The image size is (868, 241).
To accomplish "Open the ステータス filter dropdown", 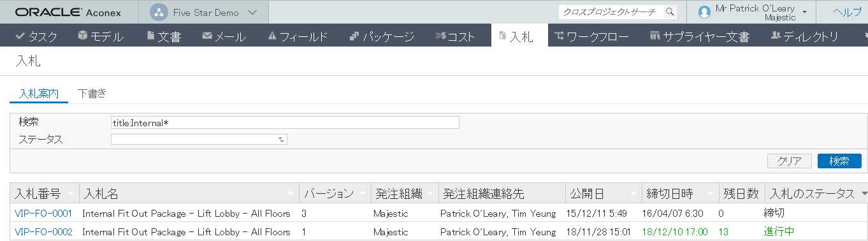I will [x=199, y=140].
